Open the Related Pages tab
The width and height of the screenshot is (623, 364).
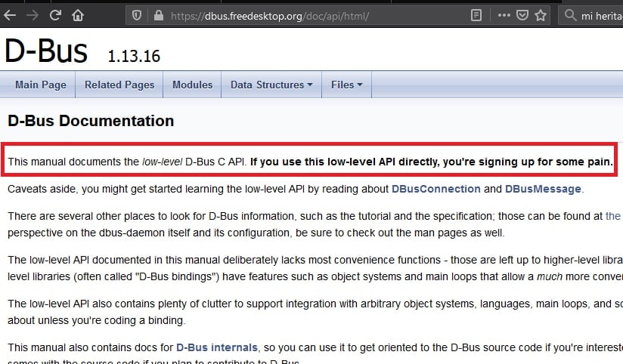click(119, 85)
